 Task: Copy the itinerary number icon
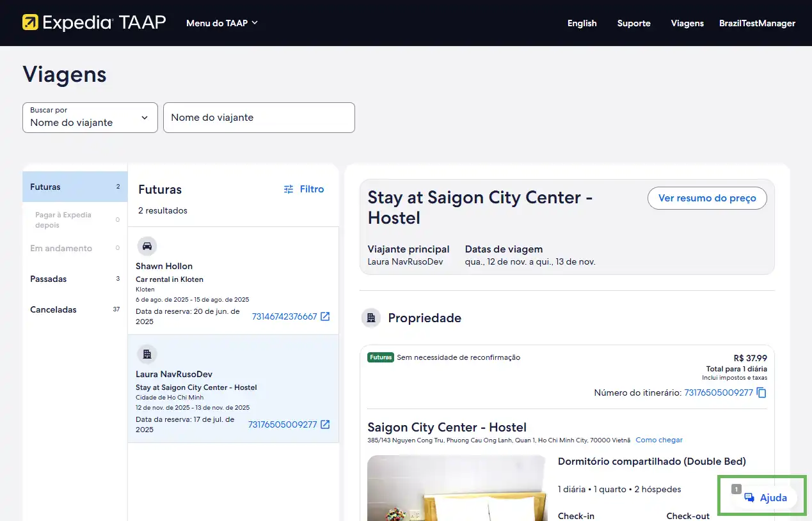click(761, 393)
